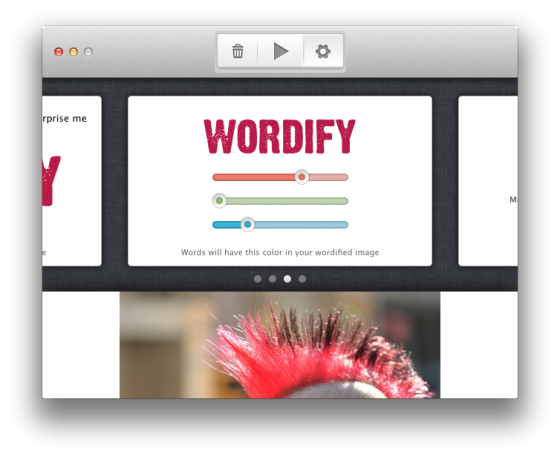
Task: Show the next card on the right
Action: (488, 181)
